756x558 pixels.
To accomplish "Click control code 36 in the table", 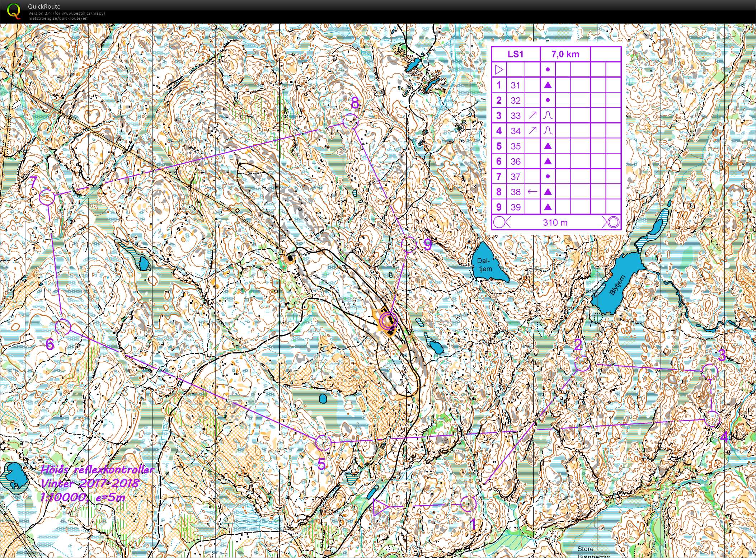I will pyautogui.click(x=516, y=161).
